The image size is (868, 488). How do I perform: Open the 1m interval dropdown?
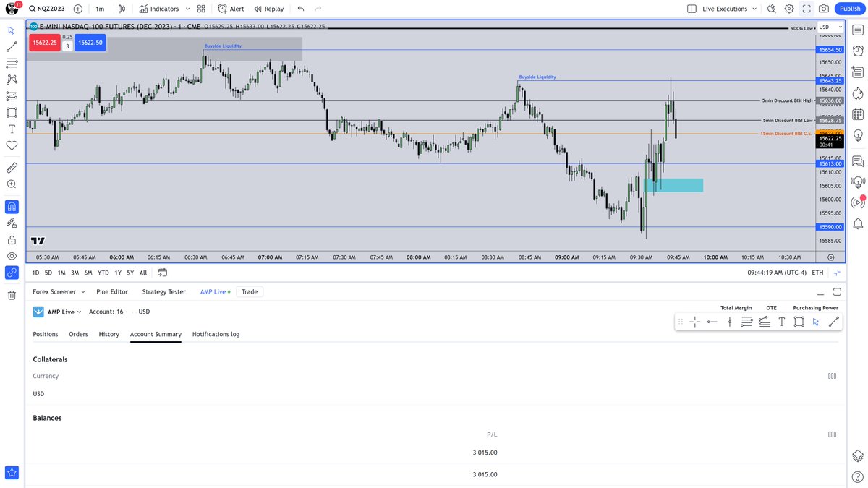tap(99, 8)
